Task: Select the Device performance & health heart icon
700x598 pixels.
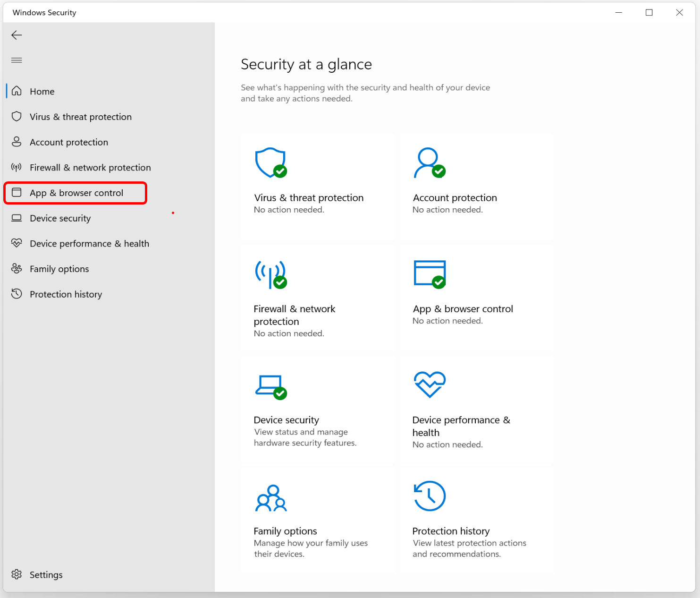Action: tap(430, 384)
